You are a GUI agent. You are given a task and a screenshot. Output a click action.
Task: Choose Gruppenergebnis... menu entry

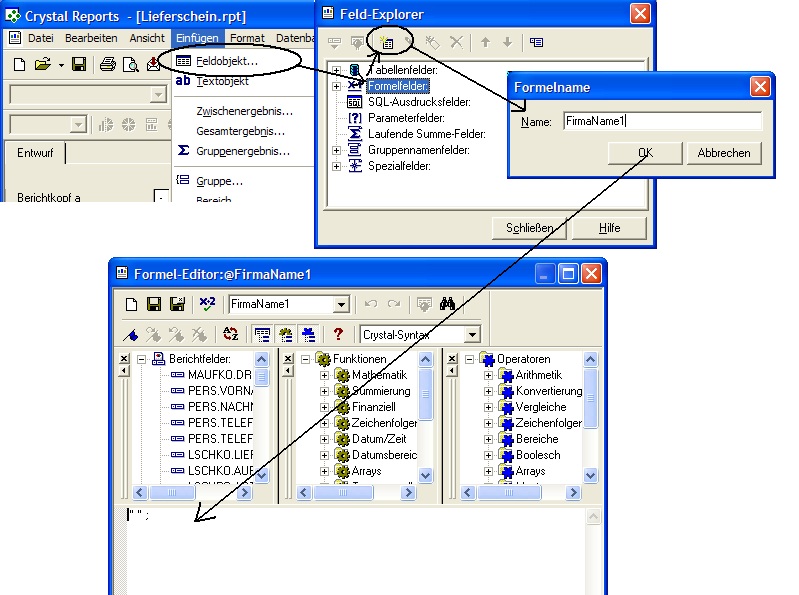[243, 151]
